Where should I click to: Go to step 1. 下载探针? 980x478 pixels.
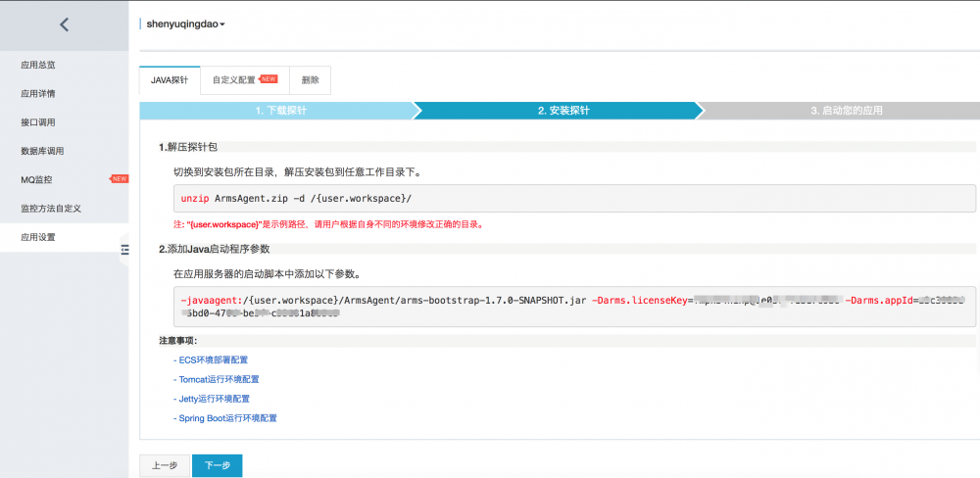pos(280,111)
